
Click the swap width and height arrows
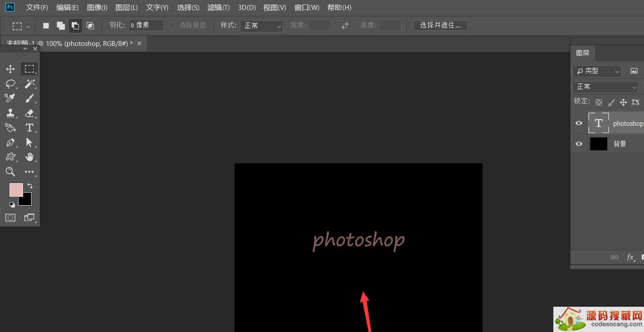pyautogui.click(x=345, y=26)
